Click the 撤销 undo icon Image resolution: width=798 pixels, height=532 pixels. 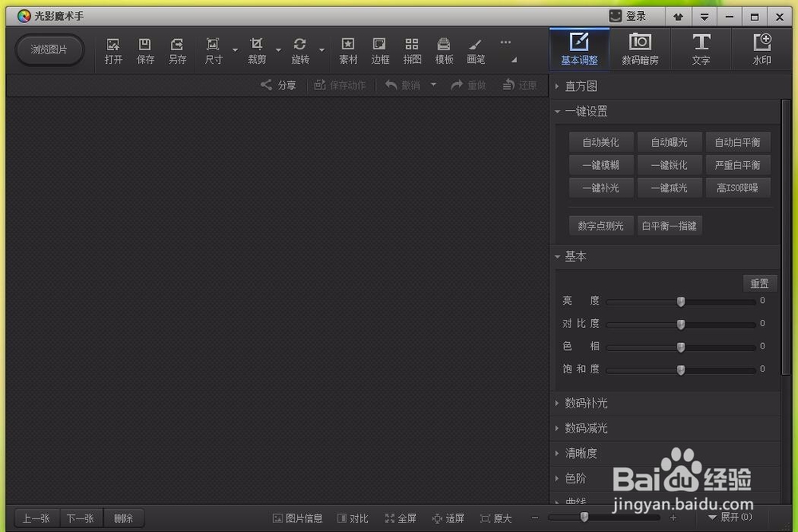click(x=402, y=85)
